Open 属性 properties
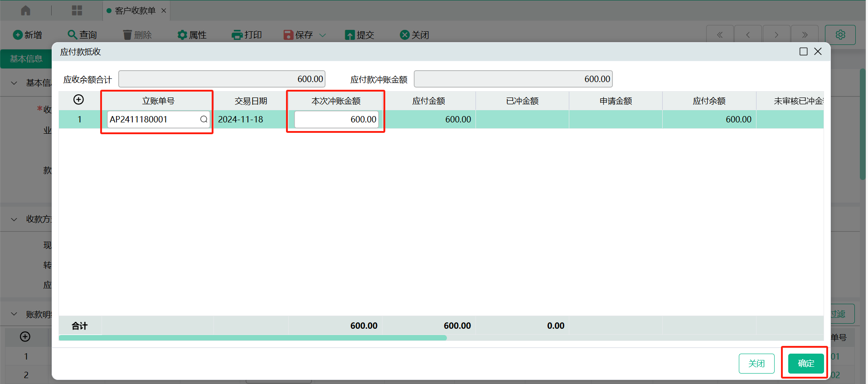This screenshot has width=868, height=384. pos(192,35)
